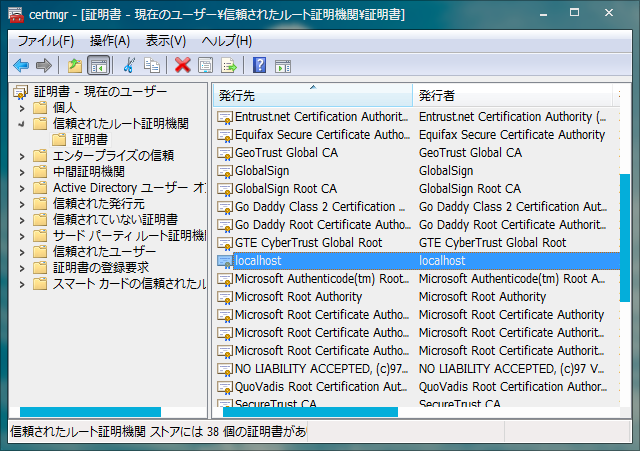Expand the 信頼されたユーザー node

tap(22, 253)
